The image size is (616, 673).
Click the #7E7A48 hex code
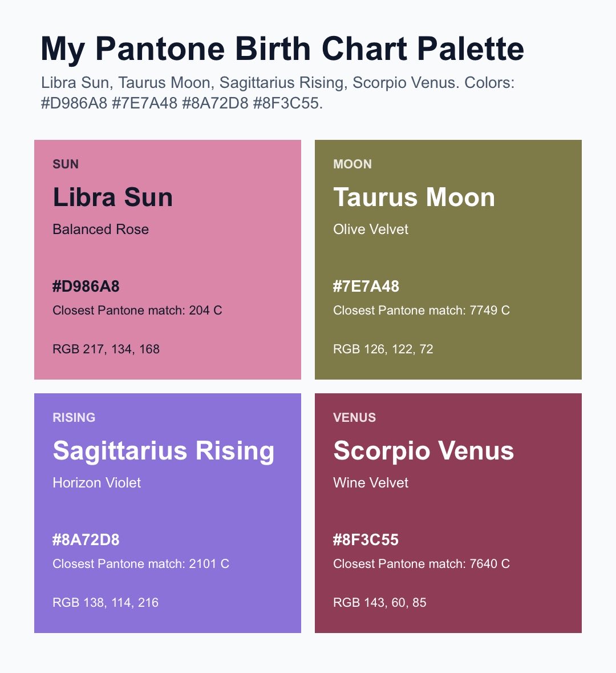366,287
